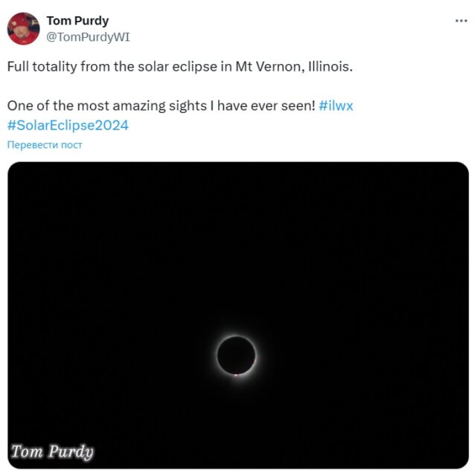The width and height of the screenshot is (474, 476).
Task: Translate the post via Перевести пост
Action: point(45,144)
